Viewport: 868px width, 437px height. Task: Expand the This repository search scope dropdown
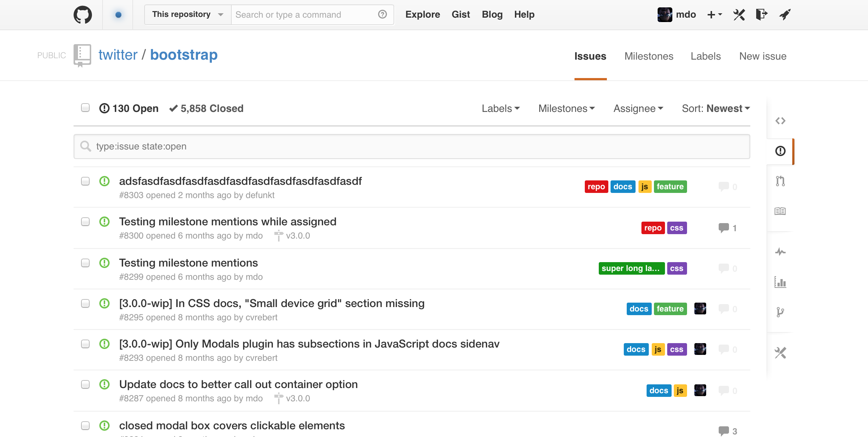pyautogui.click(x=188, y=15)
